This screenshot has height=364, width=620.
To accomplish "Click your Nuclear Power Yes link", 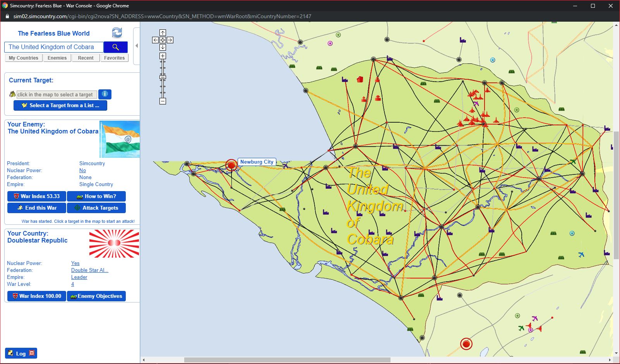I will coord(75,263).
